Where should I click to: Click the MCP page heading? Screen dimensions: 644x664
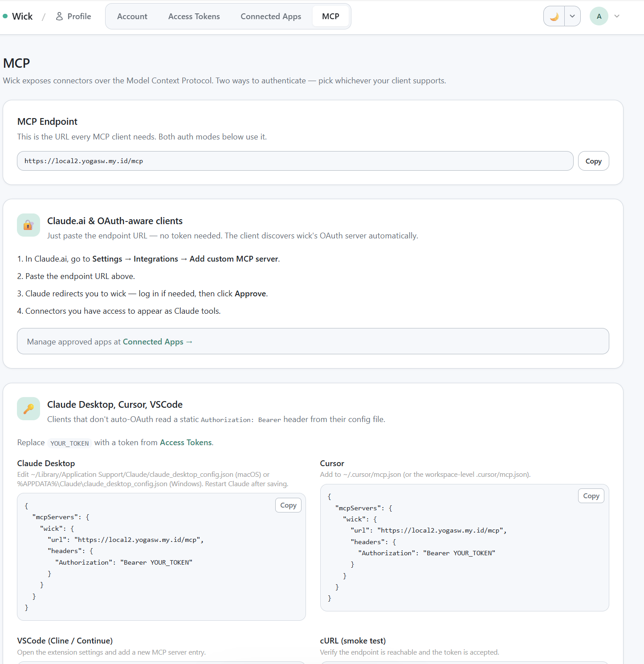pos(16,63)
